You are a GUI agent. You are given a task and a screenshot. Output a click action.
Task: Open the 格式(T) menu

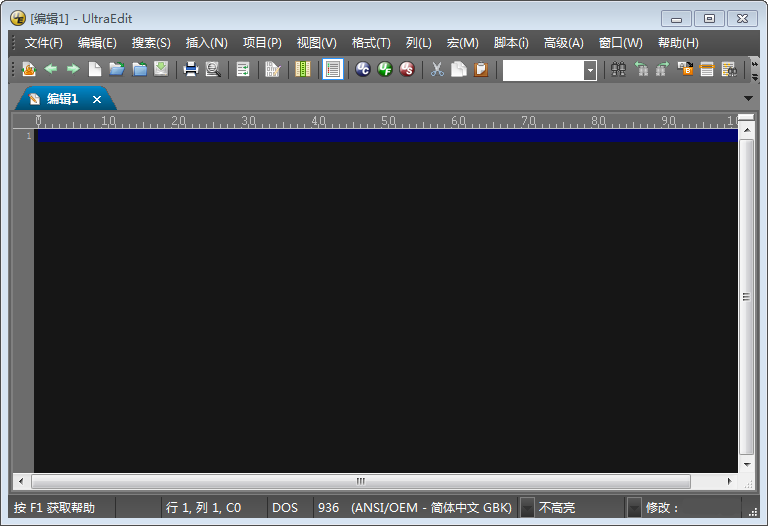(371, 43)
